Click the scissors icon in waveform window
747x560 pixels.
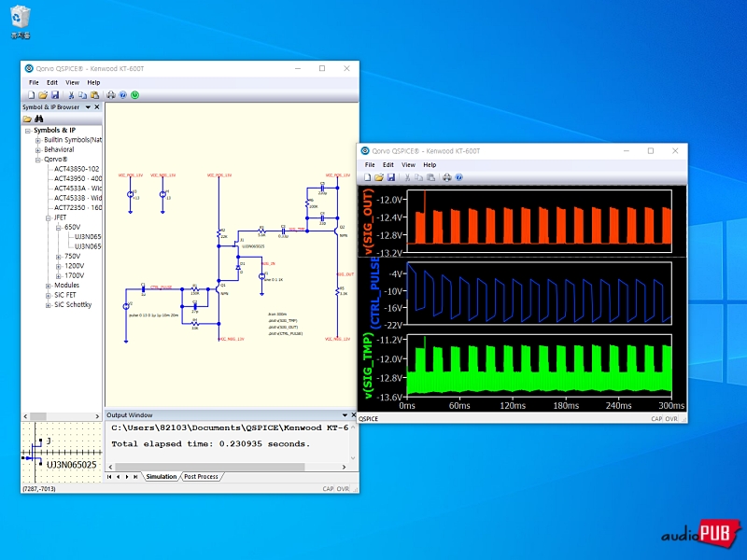pos(407,177)
